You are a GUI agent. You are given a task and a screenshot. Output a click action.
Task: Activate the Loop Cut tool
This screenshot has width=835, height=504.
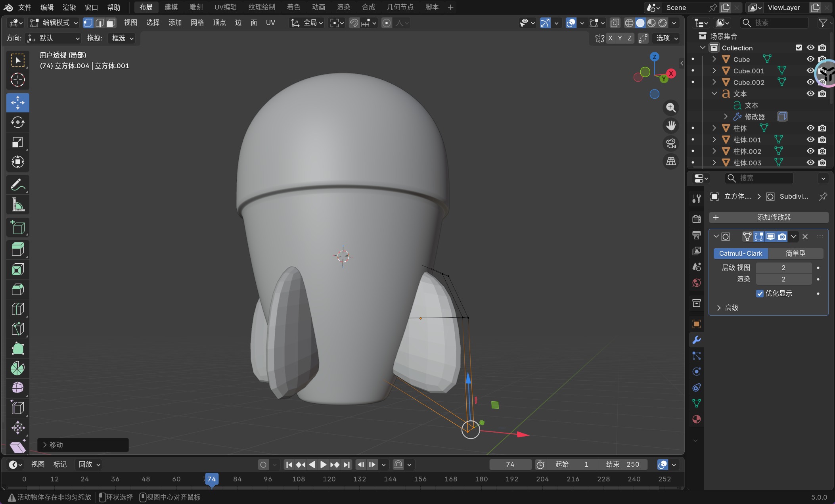pos(17,309)
